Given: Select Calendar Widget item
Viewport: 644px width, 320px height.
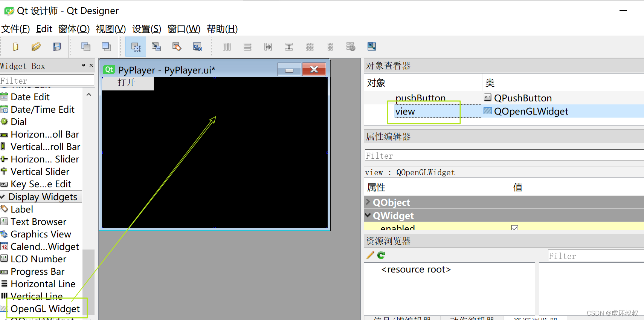Looking at the screenshot, I should point(44,247).
